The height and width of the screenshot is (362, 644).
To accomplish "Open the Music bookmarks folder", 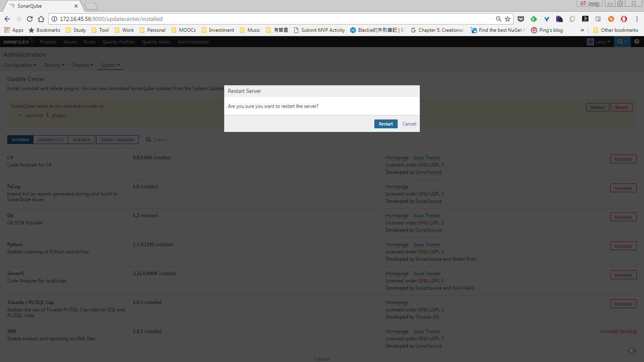I will [250, 30].
